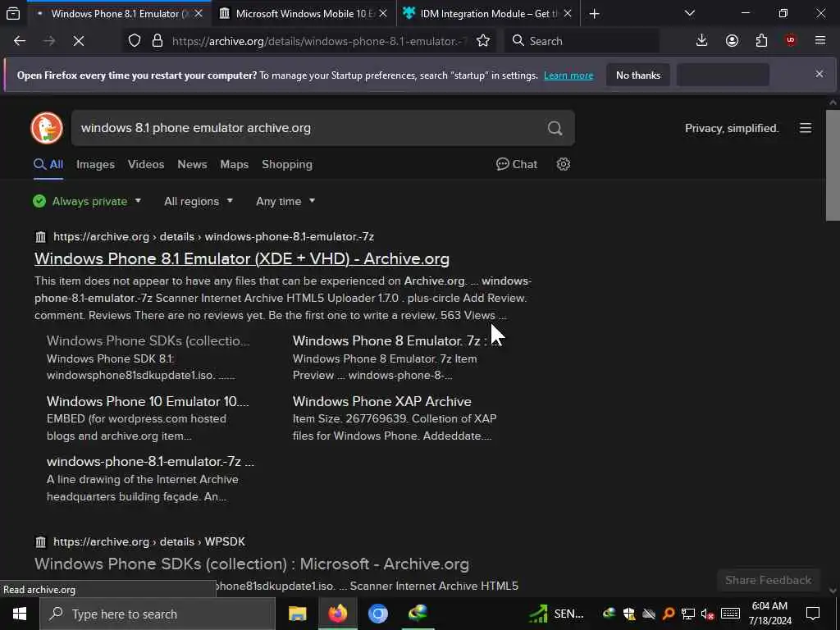The height and width of the screenshot is (630, 840).
Task: Open the Downloads panel icon
Action: pyautogui.click(x=701, y=41)
